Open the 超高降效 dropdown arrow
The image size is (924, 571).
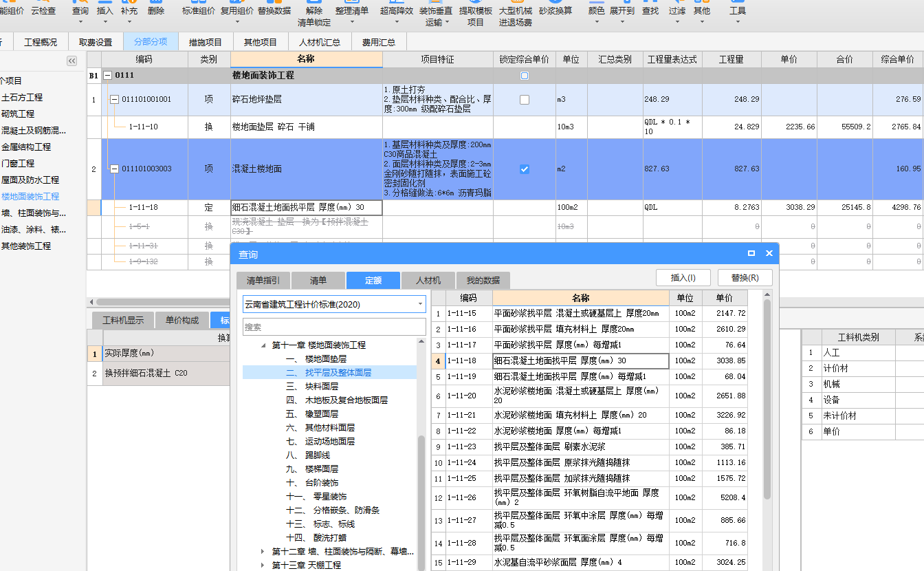point(397,22)
